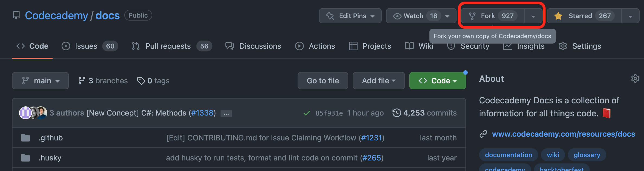Image resolution: width=644 pixels, height=171 pixels.
Task: Open the green Code dropdown
Action: 437,80
